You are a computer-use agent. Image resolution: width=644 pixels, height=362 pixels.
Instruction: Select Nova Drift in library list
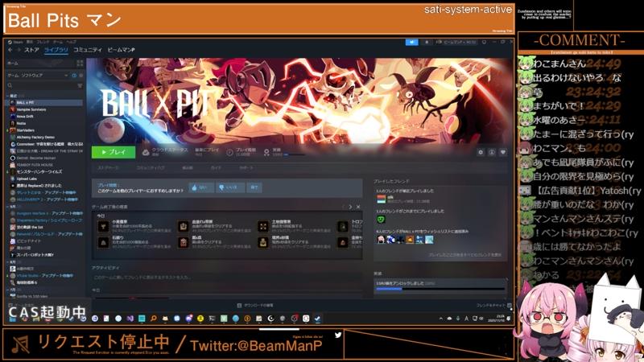(45, 117)
